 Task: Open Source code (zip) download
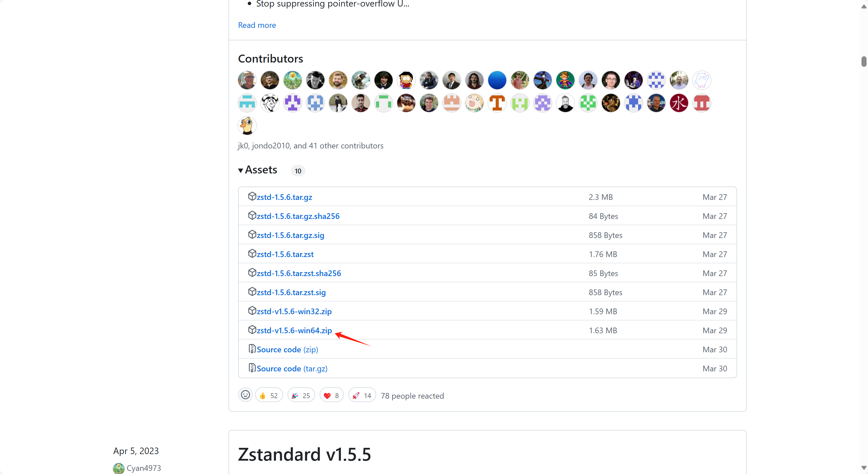(288, 349)
